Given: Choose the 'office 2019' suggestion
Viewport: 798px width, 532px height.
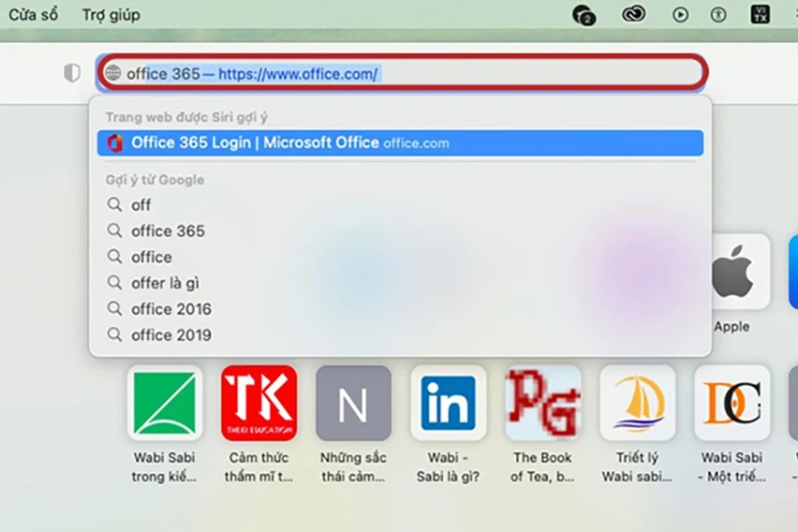Looking at the screenshot, I should click(x=401, y=334).
